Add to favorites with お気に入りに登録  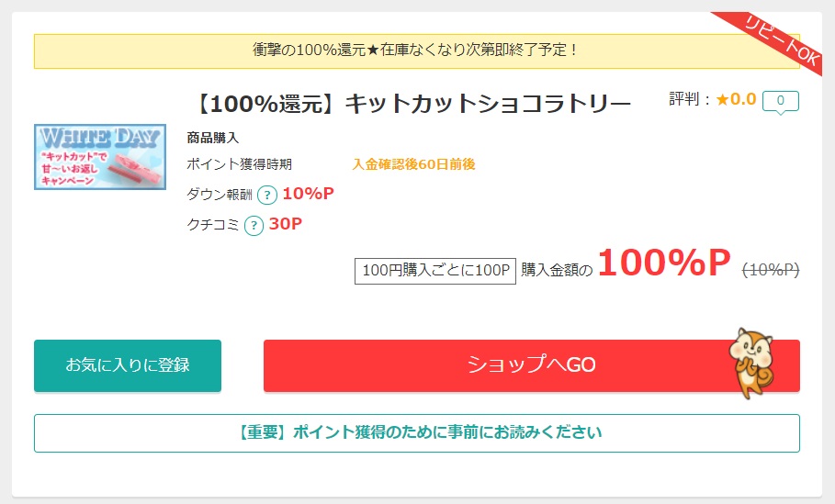(128, 365)
